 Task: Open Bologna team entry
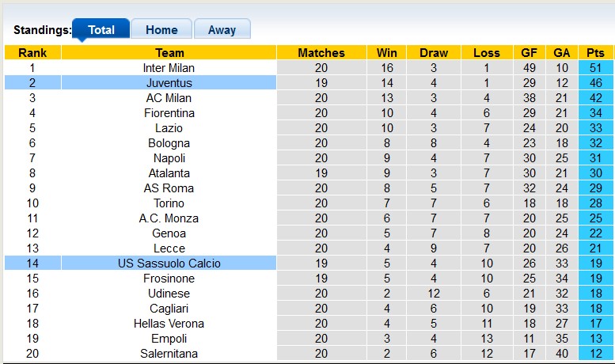point(169,143)
